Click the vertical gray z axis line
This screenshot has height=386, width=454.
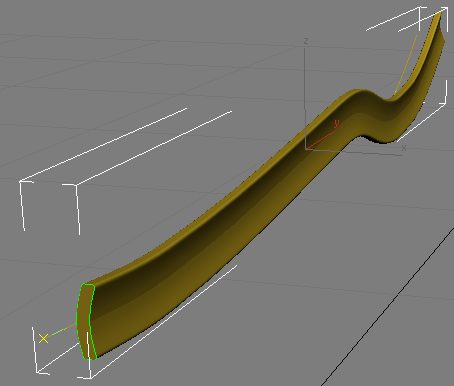(x=305, y=97)
